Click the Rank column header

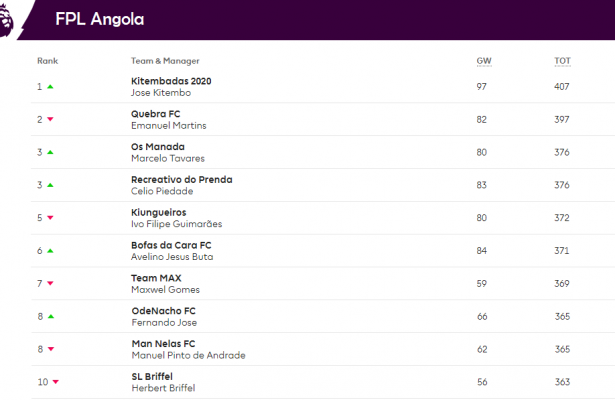[47, 61]
